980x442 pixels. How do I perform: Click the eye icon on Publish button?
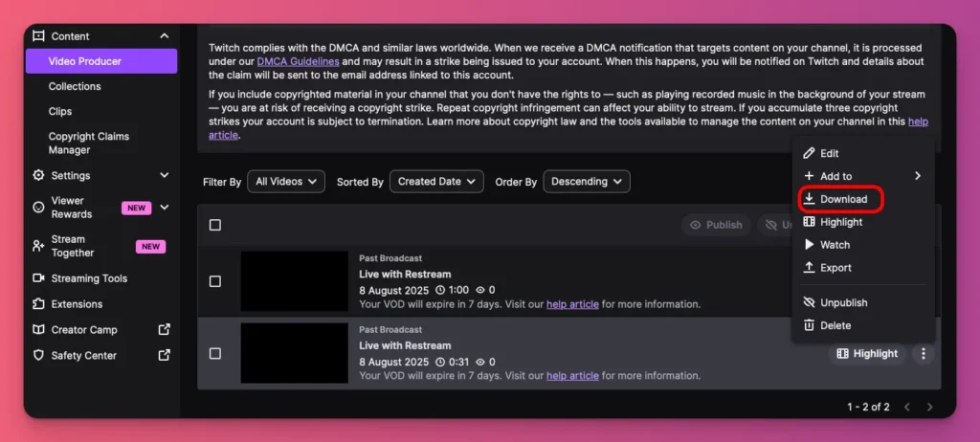click(695, 225)
